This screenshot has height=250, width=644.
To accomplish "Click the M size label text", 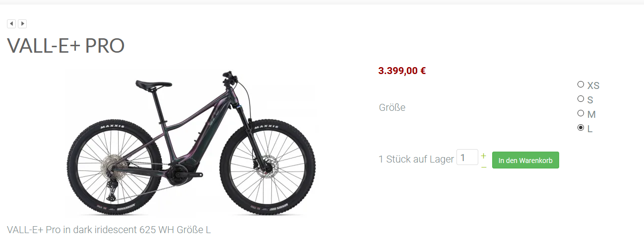I will tap(591, 114).
